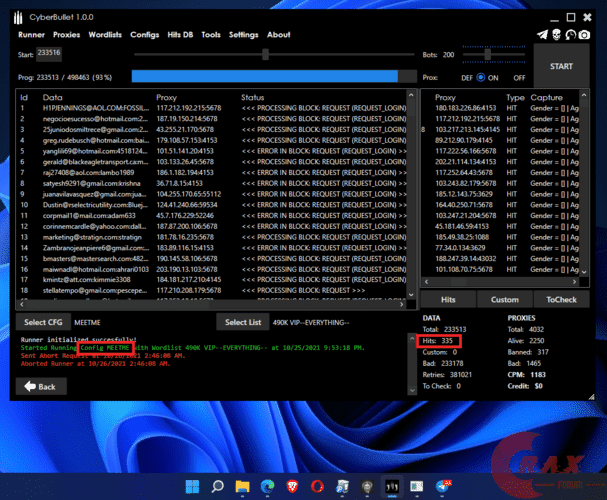Click the 'Hits: 335' statistic
Image resolution: width=607 pixels, height=500 pixels.
click(437, 341)
